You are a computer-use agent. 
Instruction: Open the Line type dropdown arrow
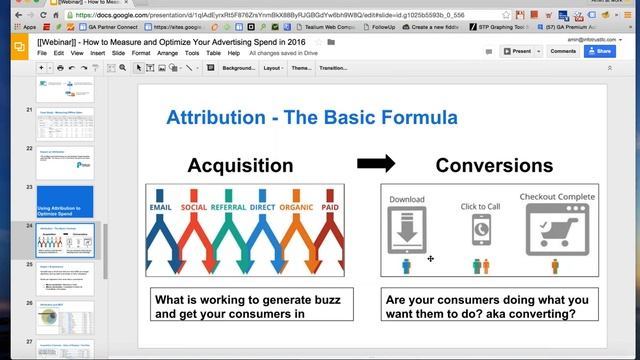click(198, 68)
